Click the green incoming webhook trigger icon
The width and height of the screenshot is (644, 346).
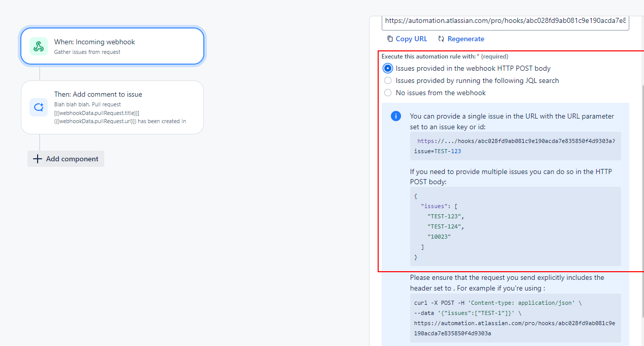click(39, 46)
